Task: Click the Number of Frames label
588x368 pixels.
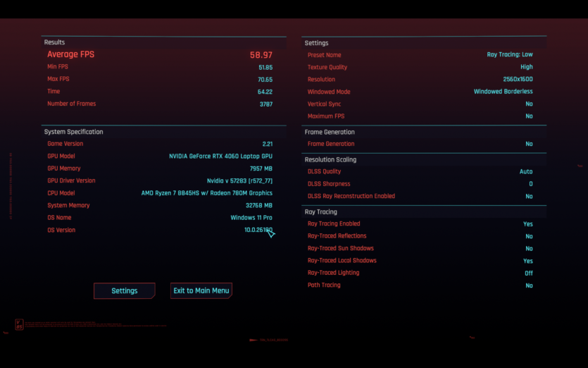Action: pos(72,104)
